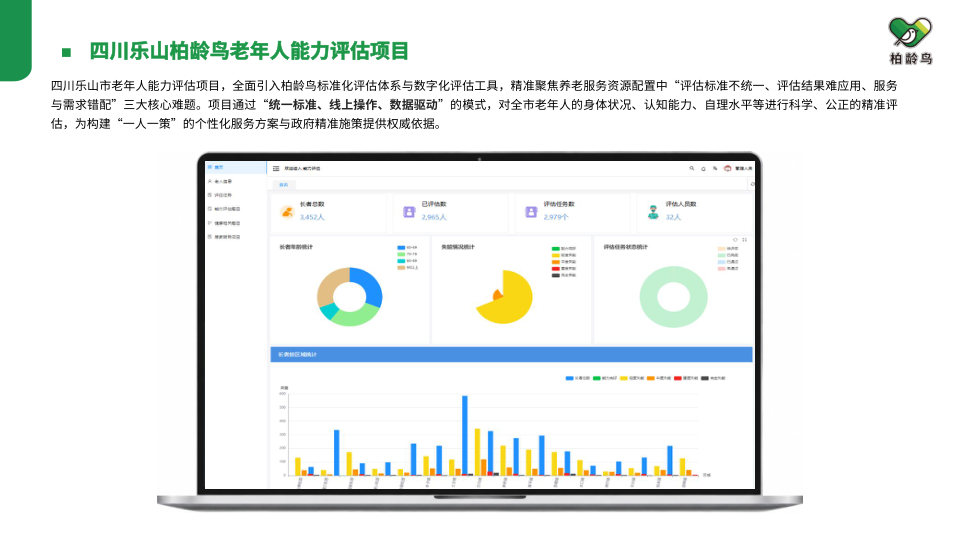Click the 失能情况统计 chart title
The image size is (960, 540).
coord(457,247)
